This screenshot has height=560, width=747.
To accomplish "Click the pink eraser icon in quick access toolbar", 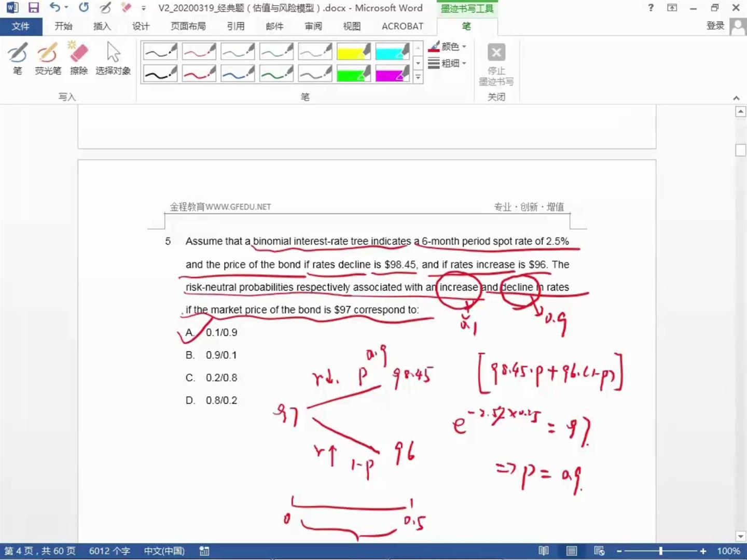I will pos(126,7).
